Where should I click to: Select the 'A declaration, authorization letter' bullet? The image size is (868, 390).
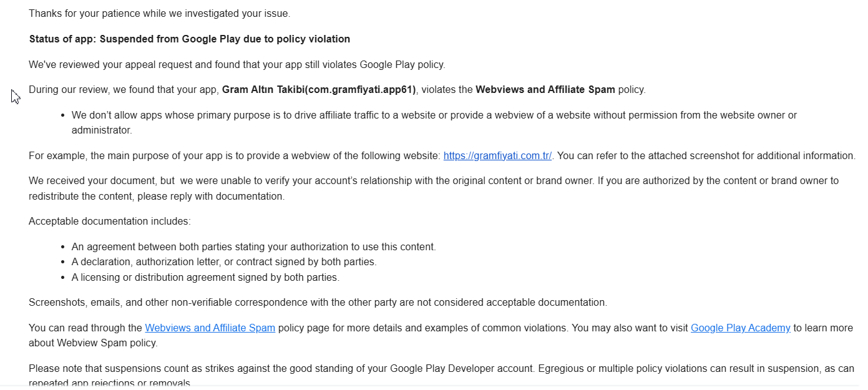click(224, 262)
